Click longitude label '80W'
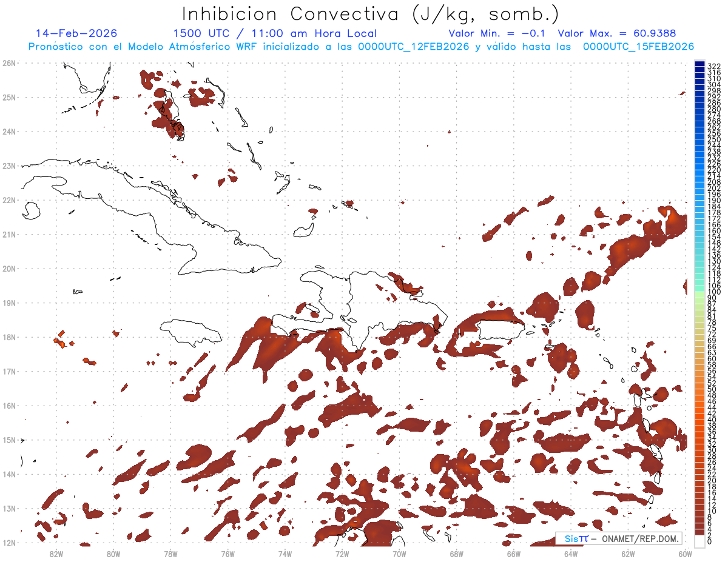 point(113,554)
